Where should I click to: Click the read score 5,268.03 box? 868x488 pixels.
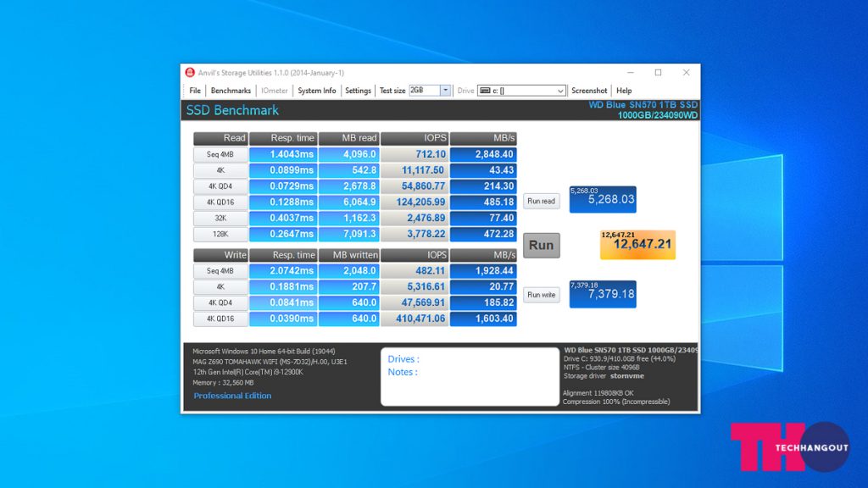coord(603,199)
